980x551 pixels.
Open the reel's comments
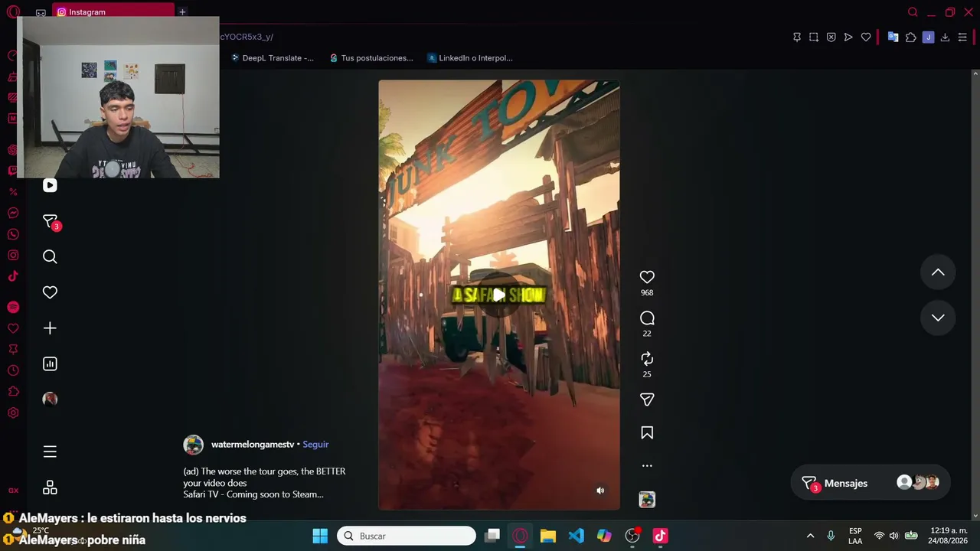[x=647, y=318]
